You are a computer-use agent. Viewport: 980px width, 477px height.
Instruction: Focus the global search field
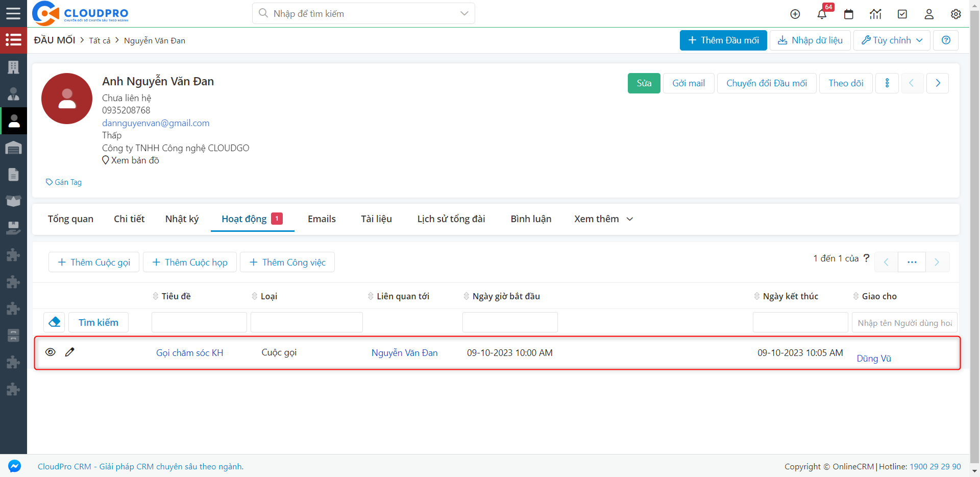click(x=363, y=13)
